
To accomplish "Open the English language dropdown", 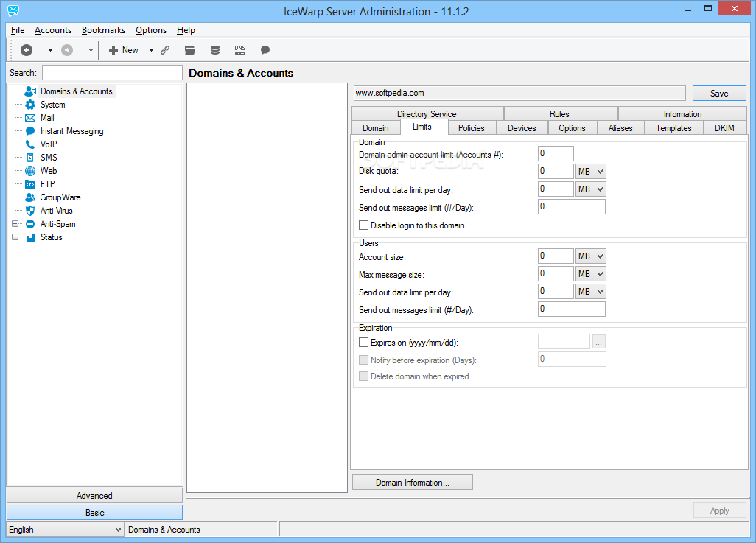I will 65,530.
